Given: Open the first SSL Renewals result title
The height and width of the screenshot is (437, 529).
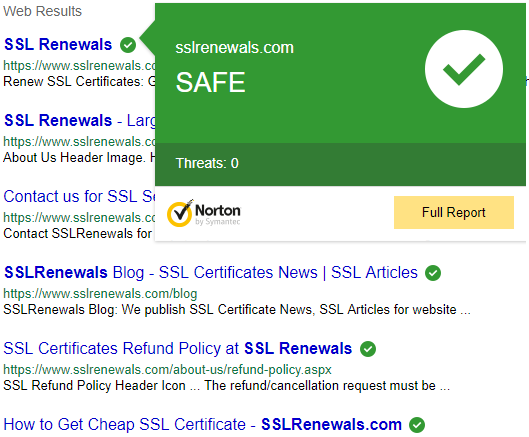Looking at the screenshot, I should click(58, 45).
